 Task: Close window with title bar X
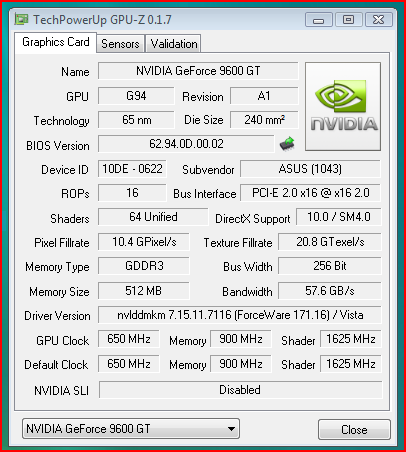(379, 20)
